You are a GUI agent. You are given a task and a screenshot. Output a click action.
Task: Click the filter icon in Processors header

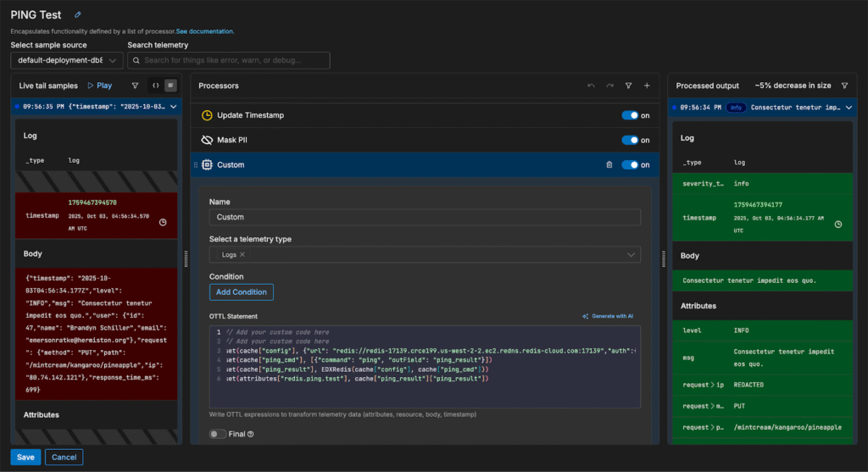coord(628,86)
